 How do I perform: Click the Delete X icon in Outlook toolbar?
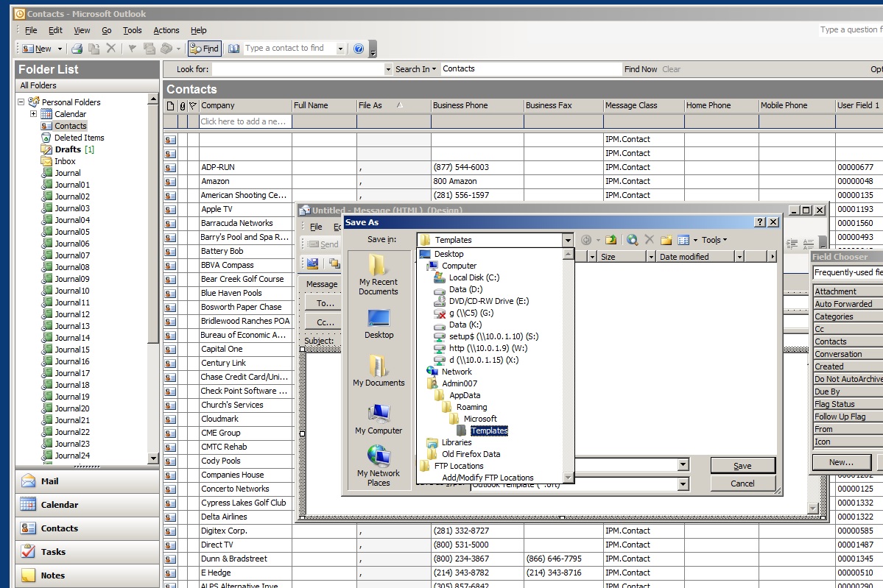click(x=111, y=49)
